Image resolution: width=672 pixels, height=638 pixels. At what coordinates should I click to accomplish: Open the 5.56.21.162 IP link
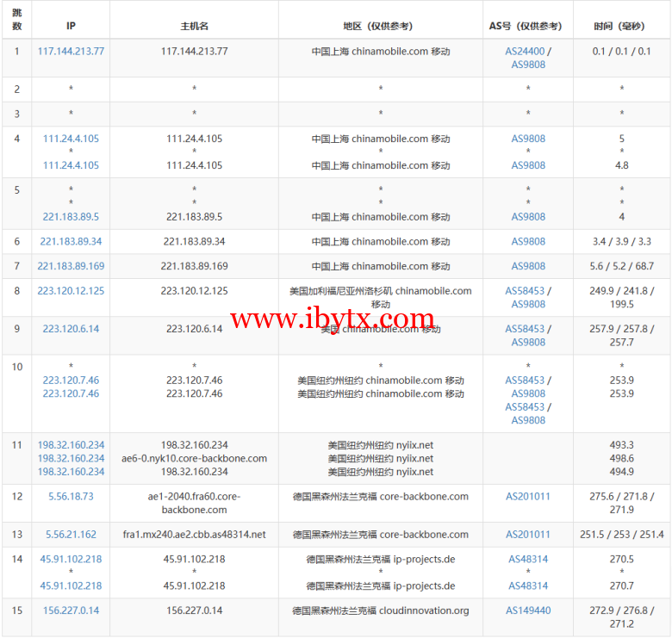coord(71,535)
